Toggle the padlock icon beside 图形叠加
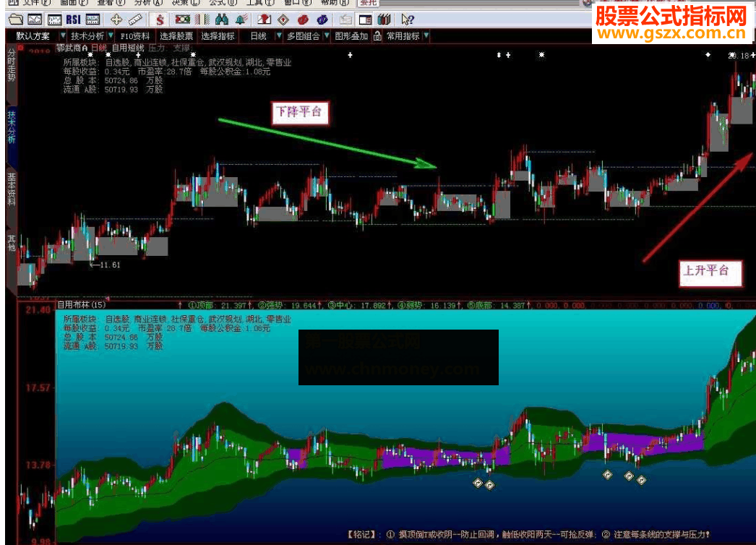Screen dimensions: 756x545 tap(377, 36)
